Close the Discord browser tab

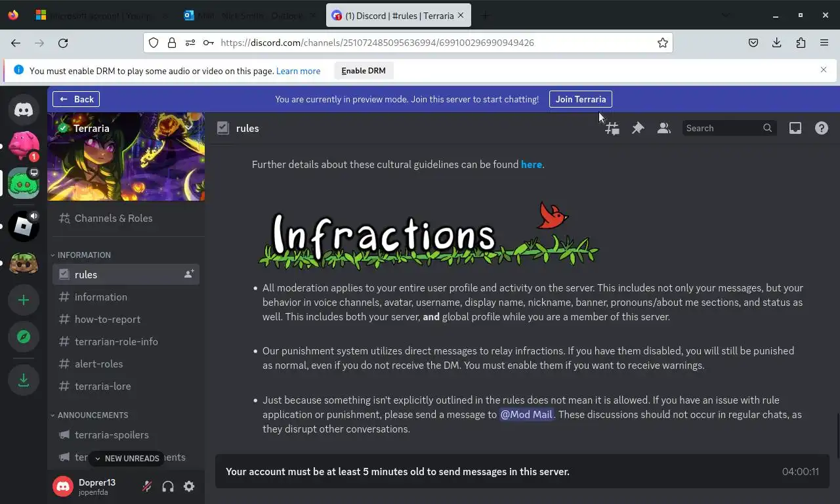(x=460, y=15)
